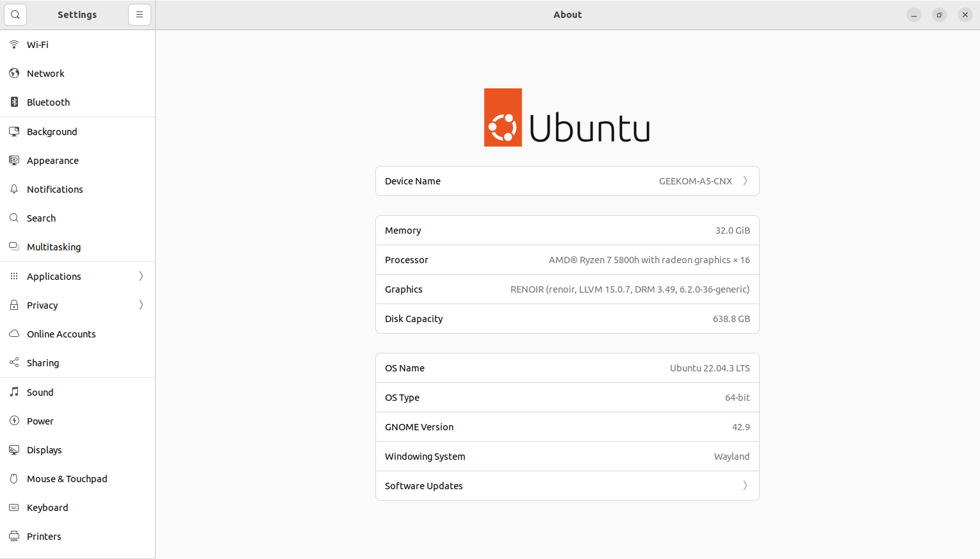Image resolution: width=980 pixels, height=559 pixels.
Task: Open the Multitasking panel
Action: coord(78,247)
